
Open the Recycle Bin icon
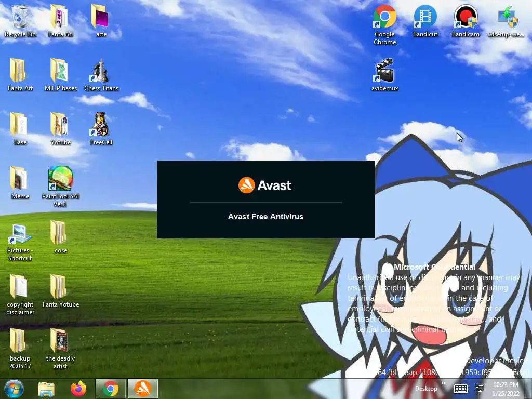click(x=20, y=21)
